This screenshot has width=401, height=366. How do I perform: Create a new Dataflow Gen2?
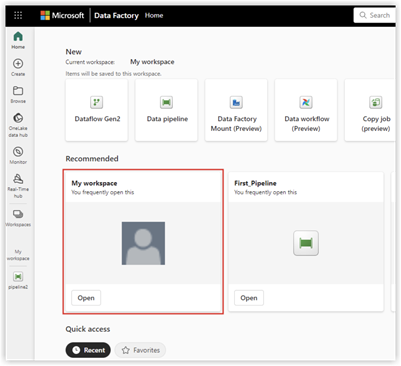(x=97, y=110)
